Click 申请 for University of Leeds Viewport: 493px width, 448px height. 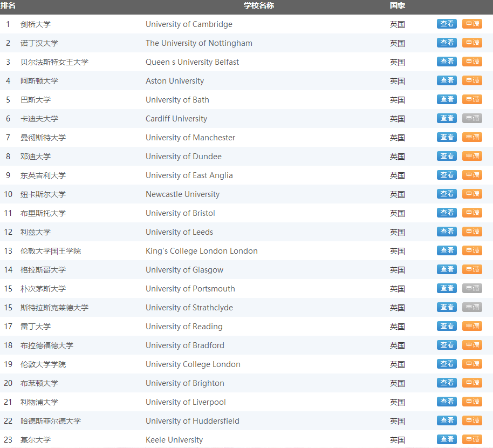tap(473, 232)
